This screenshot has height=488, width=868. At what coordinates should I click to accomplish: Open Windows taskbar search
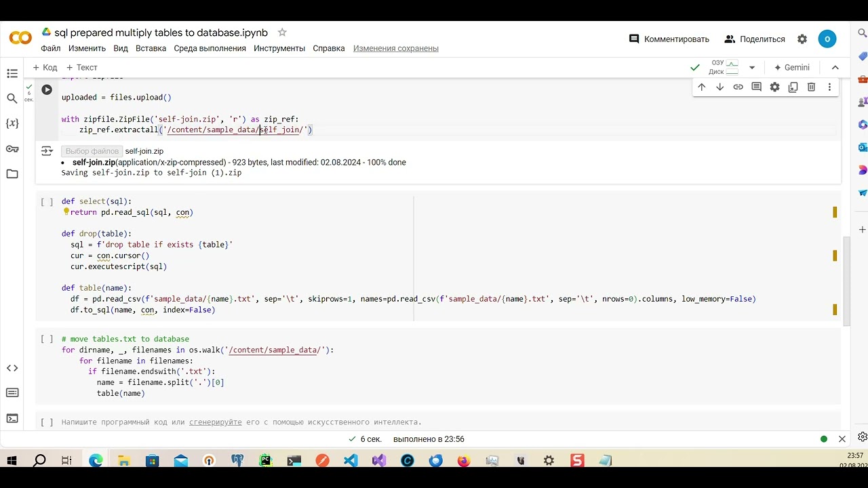point(39,461)
